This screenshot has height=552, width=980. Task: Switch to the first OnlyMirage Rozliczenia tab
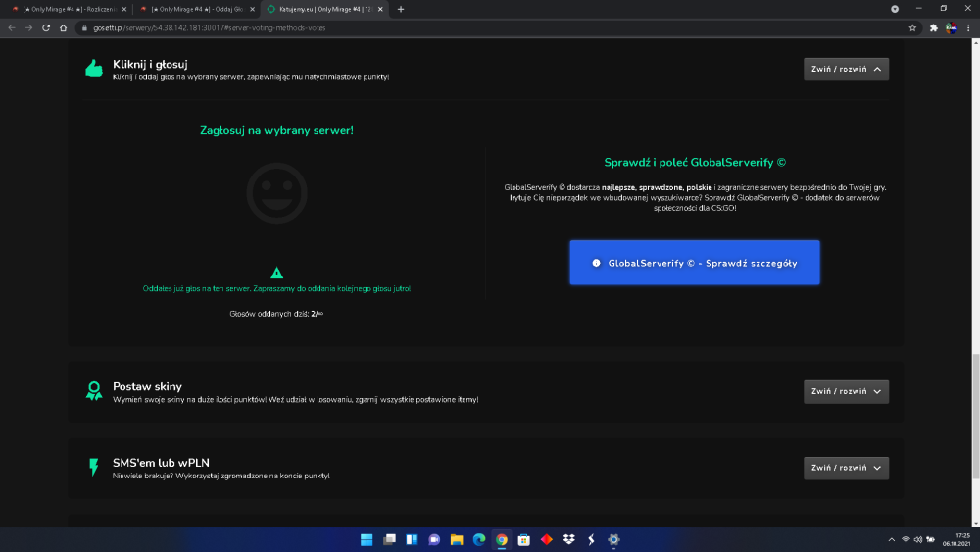click(69, 10)
